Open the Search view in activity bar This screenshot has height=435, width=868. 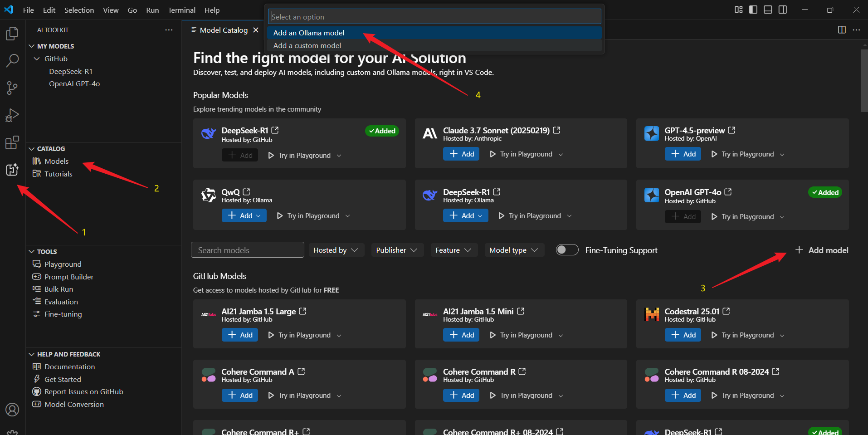12,60
